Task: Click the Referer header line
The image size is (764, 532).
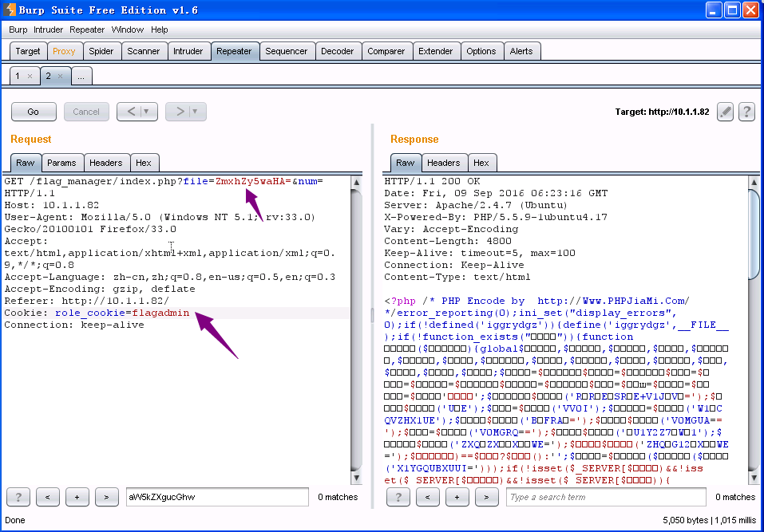Action: 87,301
